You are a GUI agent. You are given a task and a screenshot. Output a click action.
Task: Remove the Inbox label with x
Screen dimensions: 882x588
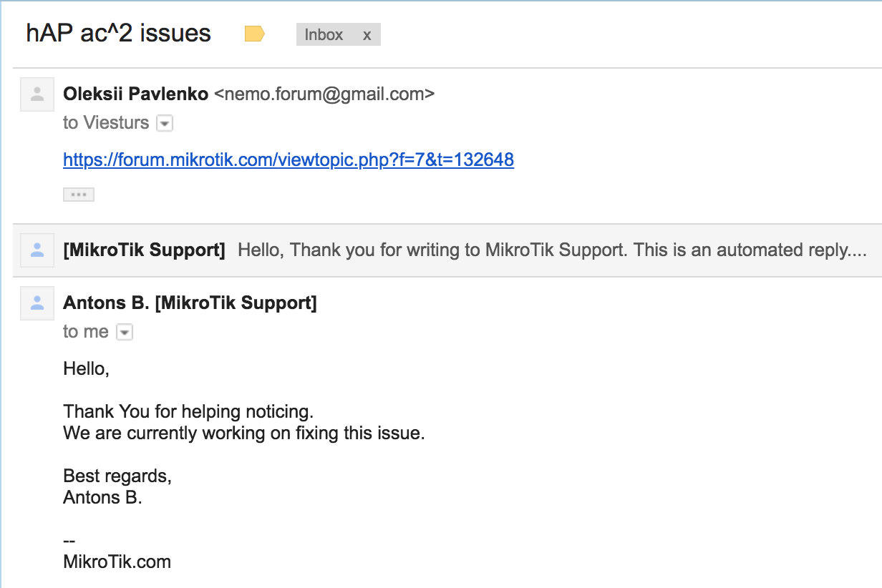click(367, 35)
